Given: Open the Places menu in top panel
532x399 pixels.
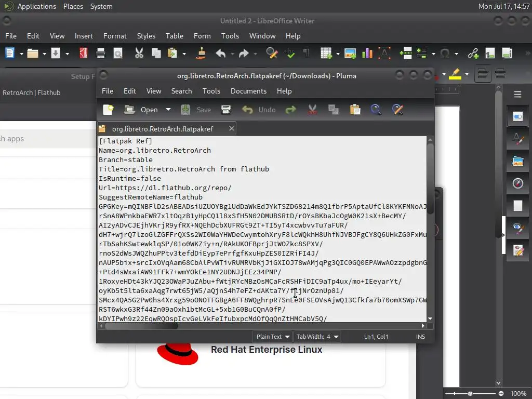Looking at the screenshot, I should [x=73, y=6].
